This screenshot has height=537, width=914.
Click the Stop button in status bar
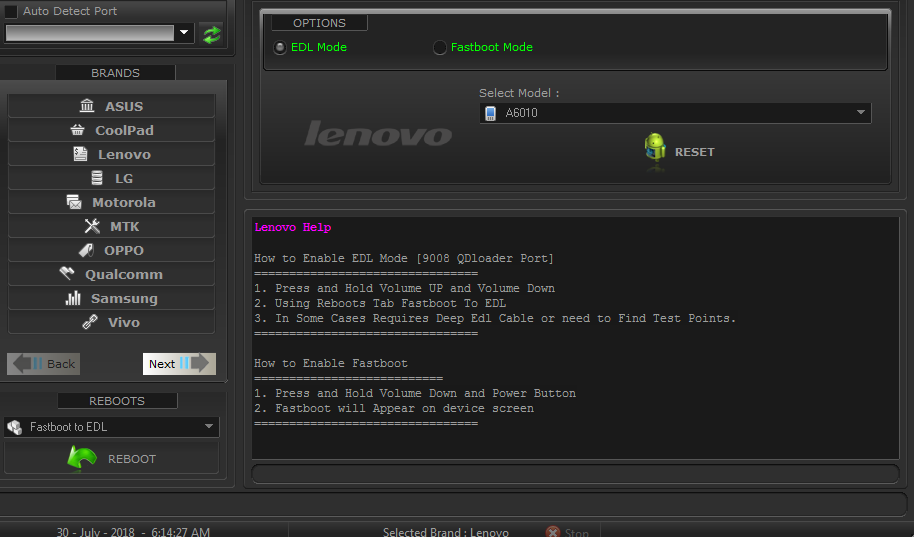coord(567,532)
